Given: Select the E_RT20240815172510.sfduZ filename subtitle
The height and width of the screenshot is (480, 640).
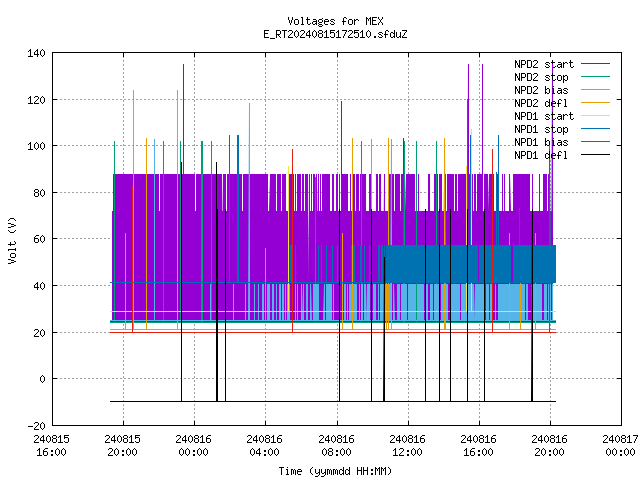Looking at the screenshot, I should pyautogui.click(x=335, y=34).
